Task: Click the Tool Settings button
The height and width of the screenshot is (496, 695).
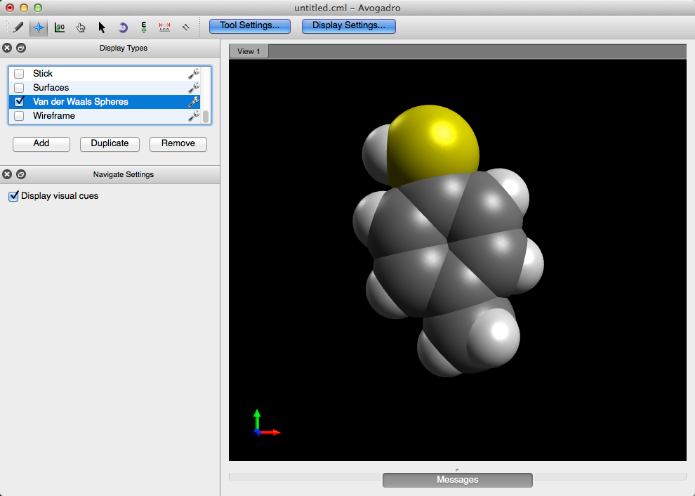Action: click(x=250, y=25)
